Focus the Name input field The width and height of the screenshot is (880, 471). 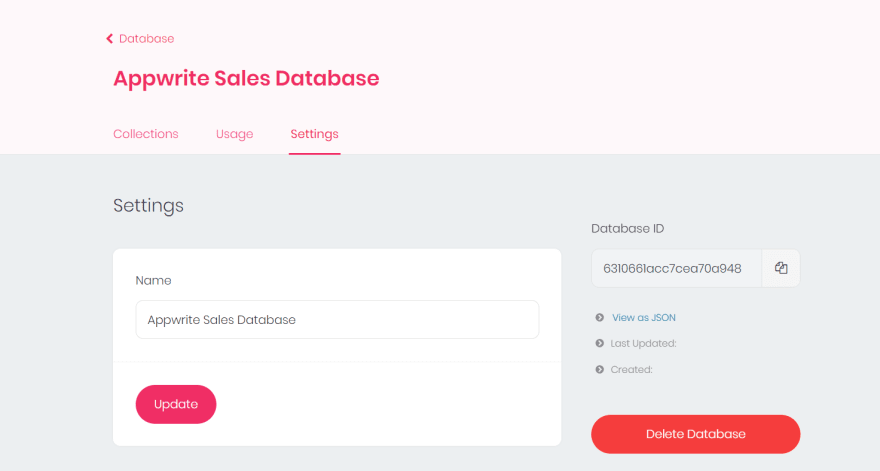coord(337,319)
